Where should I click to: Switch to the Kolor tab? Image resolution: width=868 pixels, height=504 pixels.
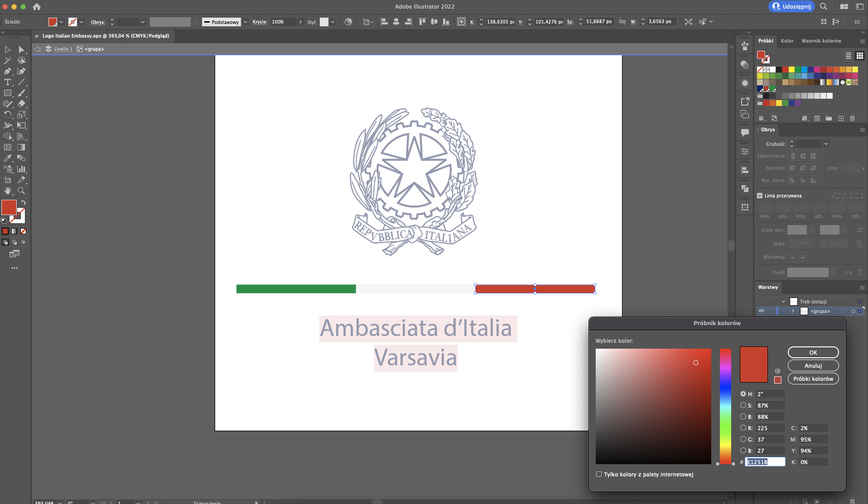[787, 41]
